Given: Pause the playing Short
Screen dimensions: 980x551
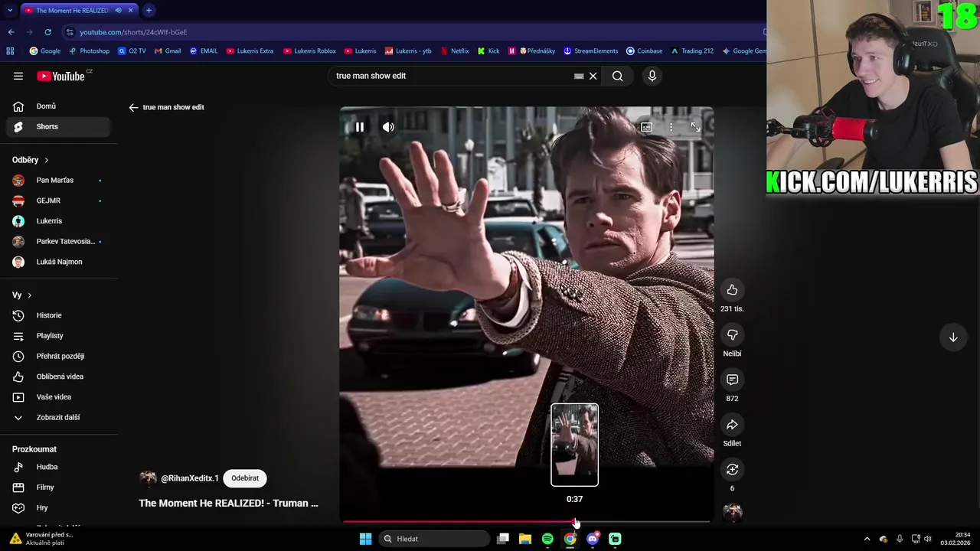Looking at the screenshot, I should tap(359, 127).
